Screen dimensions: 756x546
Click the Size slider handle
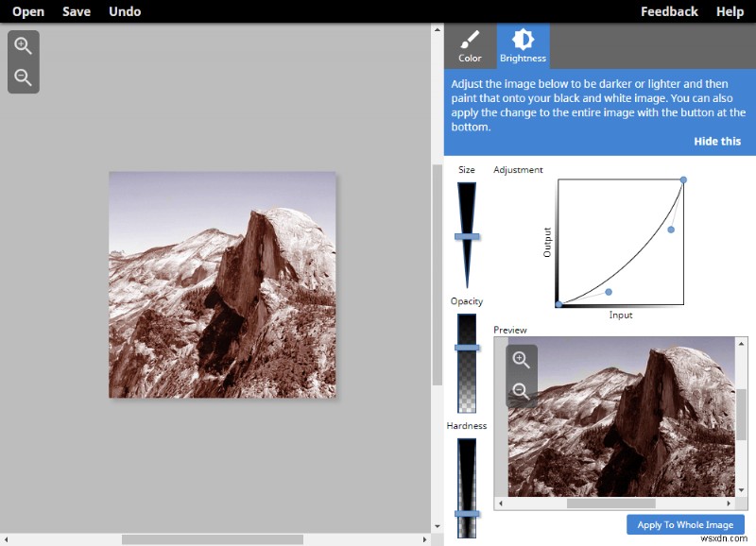[467, 236]
